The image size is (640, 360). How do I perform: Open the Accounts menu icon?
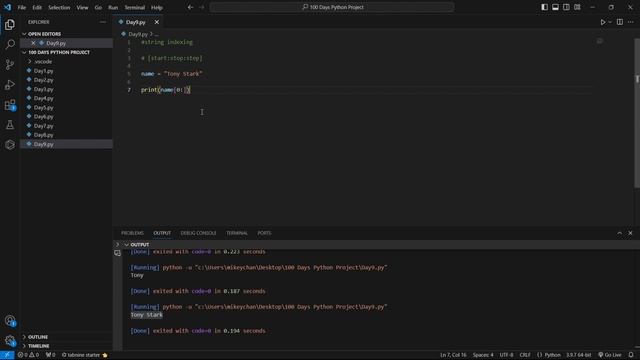[10, 321]
